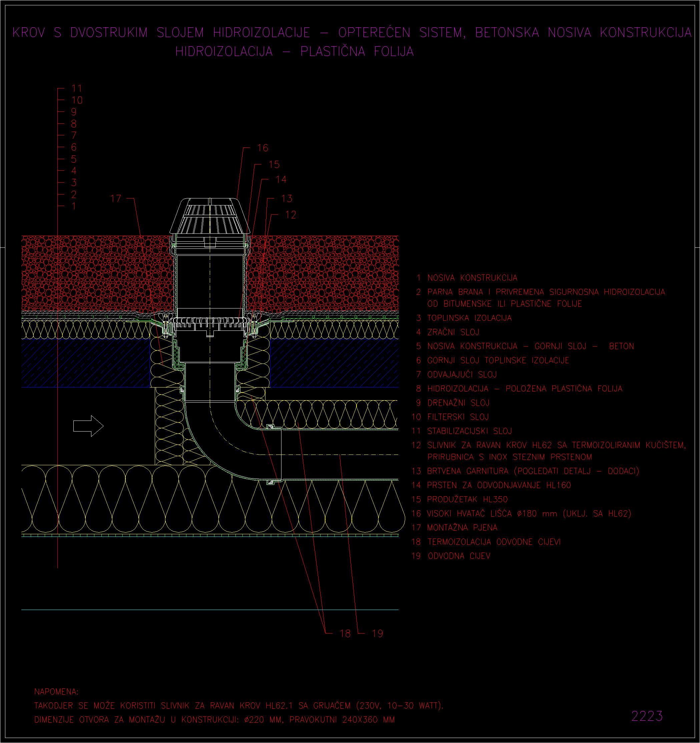Click legend entry 'ODVODNA CIJEV'

[x=459, y=556]
